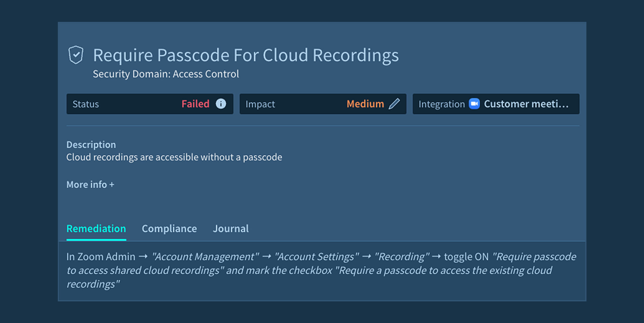
Task: Click the Status field label
Action: pyautogui.click(x=86, y=104)
